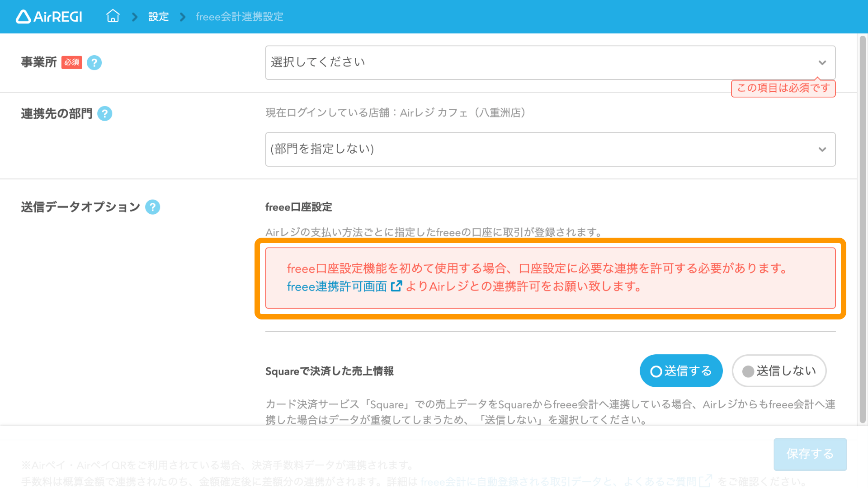
Task: Open help icon next to 連携先の部門
Action: point(104,113)
